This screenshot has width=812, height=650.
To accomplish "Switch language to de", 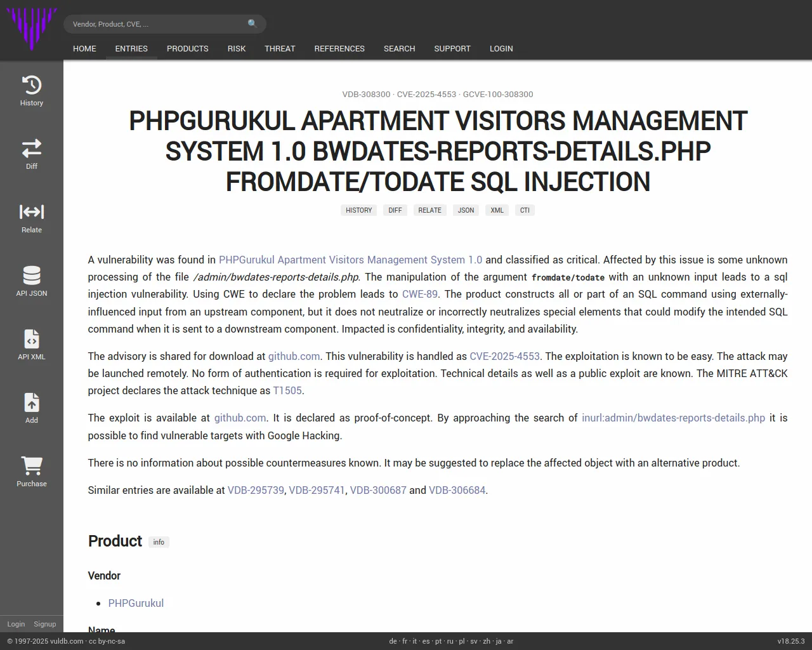I will [393, 641].
